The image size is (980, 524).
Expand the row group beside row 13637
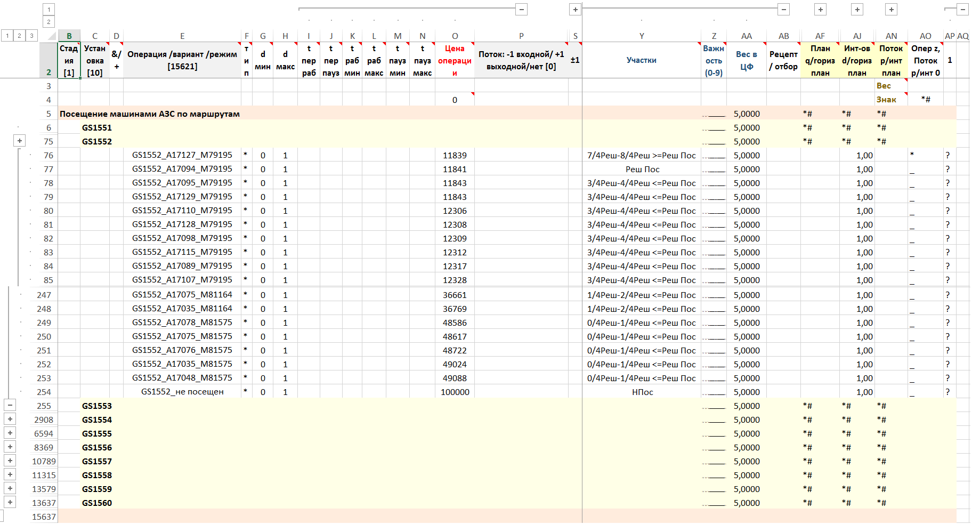tap(10, 503)
